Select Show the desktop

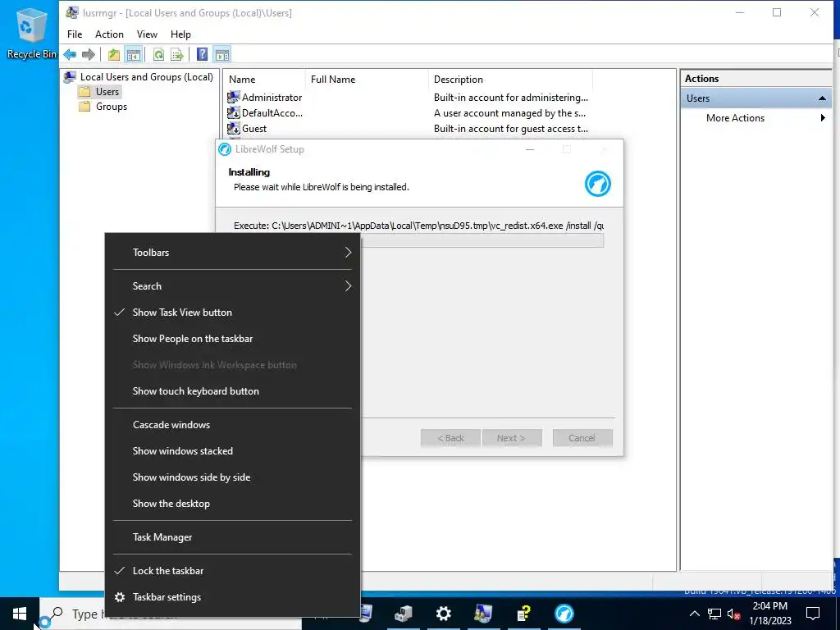pos(232,504)
